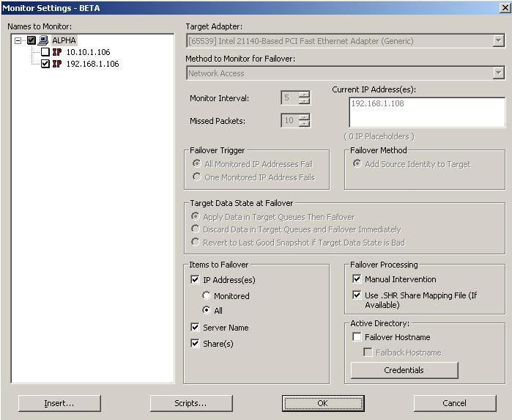The height and width of the screenshot is (420, 512).
Task: Collapse the ALPHA tree node
Action: click(18, 41)
